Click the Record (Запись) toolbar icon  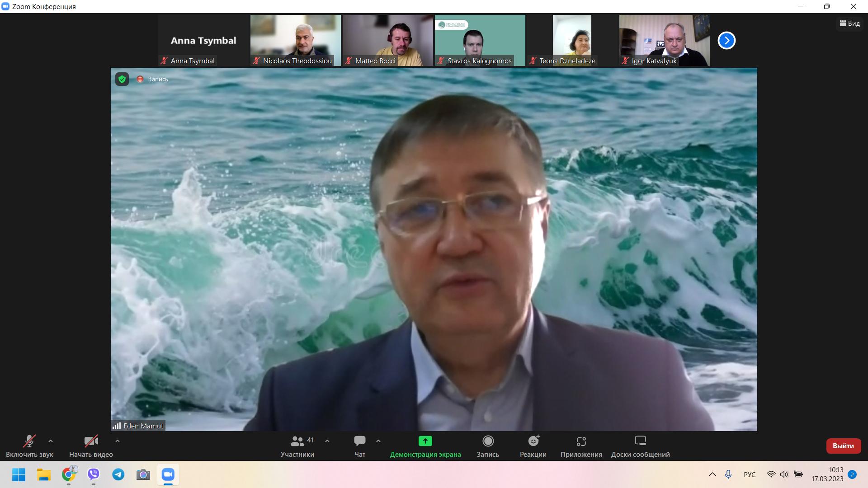pos(488,441)
